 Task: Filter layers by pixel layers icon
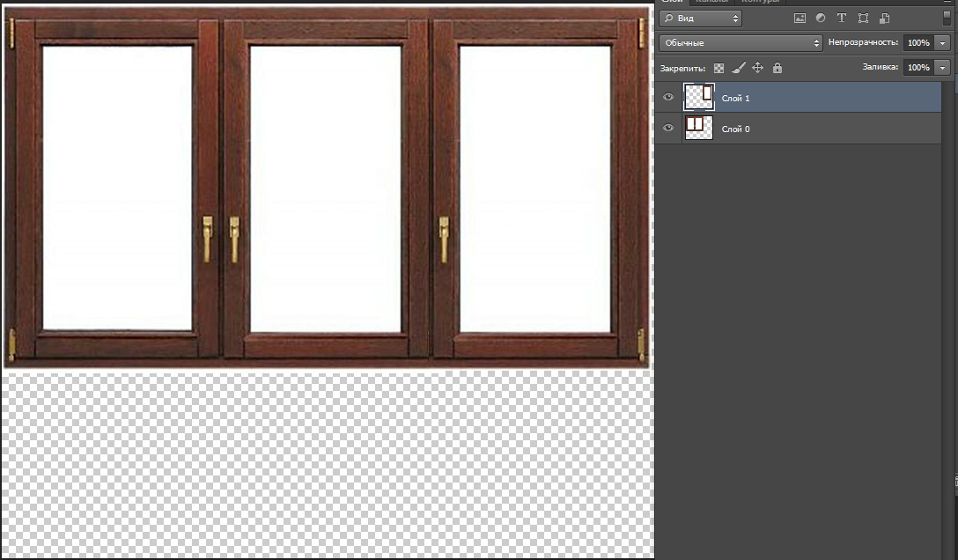coord(800,18)
